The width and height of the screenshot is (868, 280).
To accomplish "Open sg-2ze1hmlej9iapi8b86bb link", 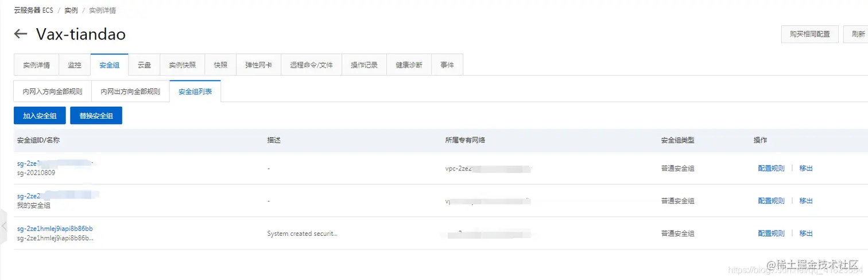I will point(55,228).
